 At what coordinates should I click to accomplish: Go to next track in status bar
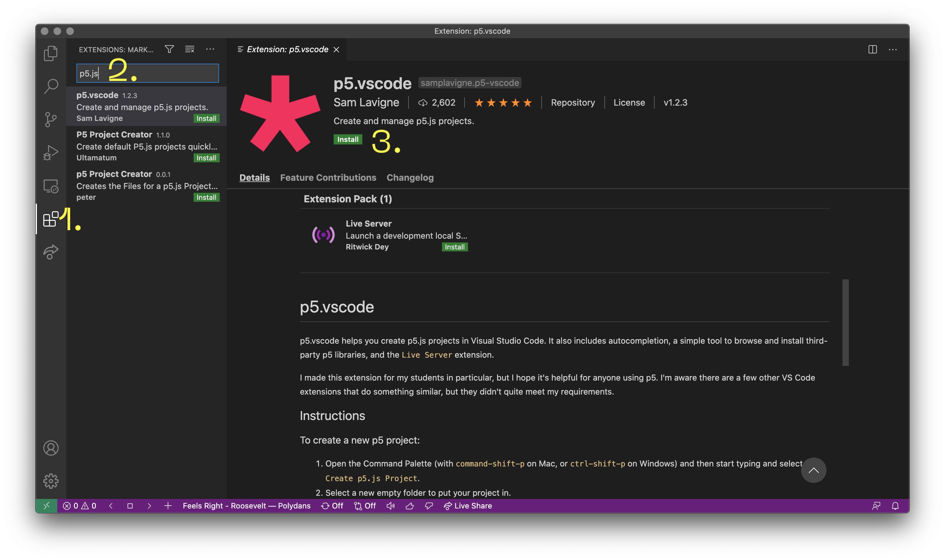click(149, 506)
